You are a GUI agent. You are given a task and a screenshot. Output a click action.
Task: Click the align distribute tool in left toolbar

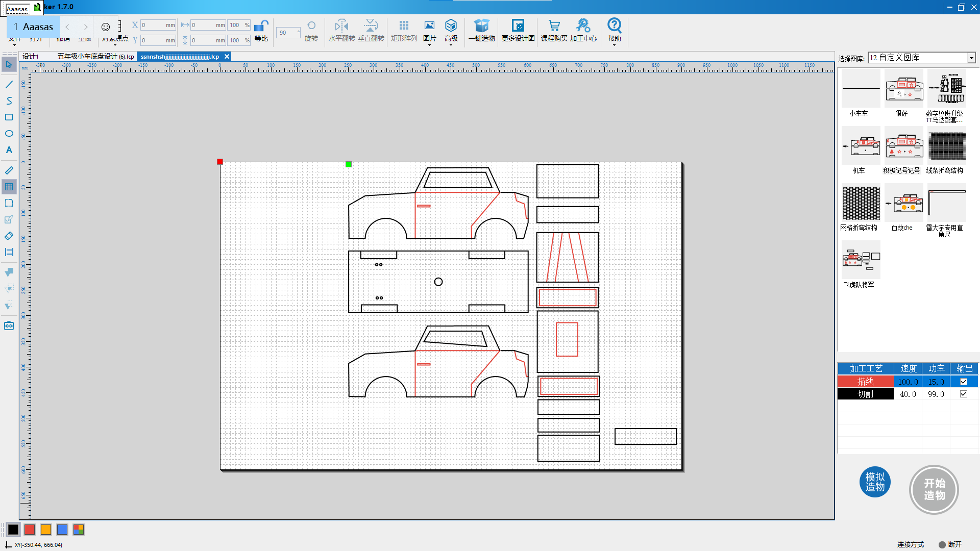(x=9, y=252)
